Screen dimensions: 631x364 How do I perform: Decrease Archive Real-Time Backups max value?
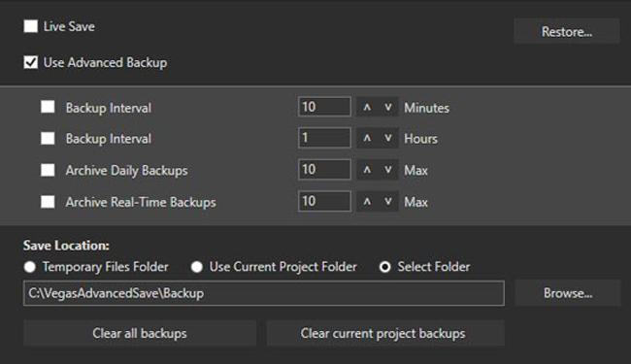[x=388, y=201]
